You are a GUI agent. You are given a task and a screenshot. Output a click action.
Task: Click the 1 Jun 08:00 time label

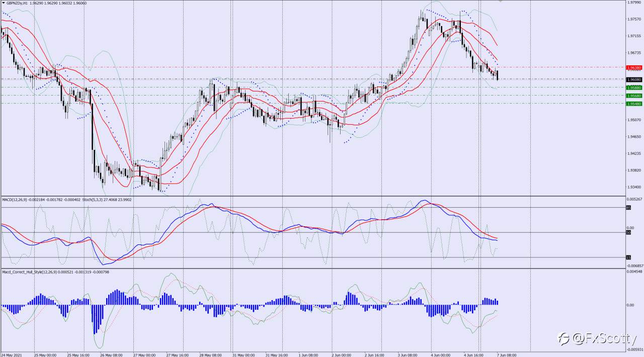(x=309, y=354)
